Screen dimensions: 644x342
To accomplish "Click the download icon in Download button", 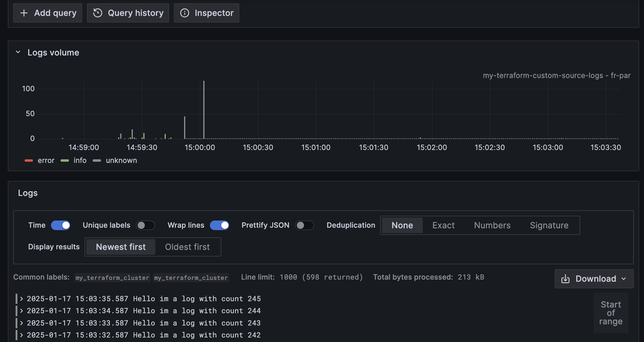I will click(x=565, y=279).
